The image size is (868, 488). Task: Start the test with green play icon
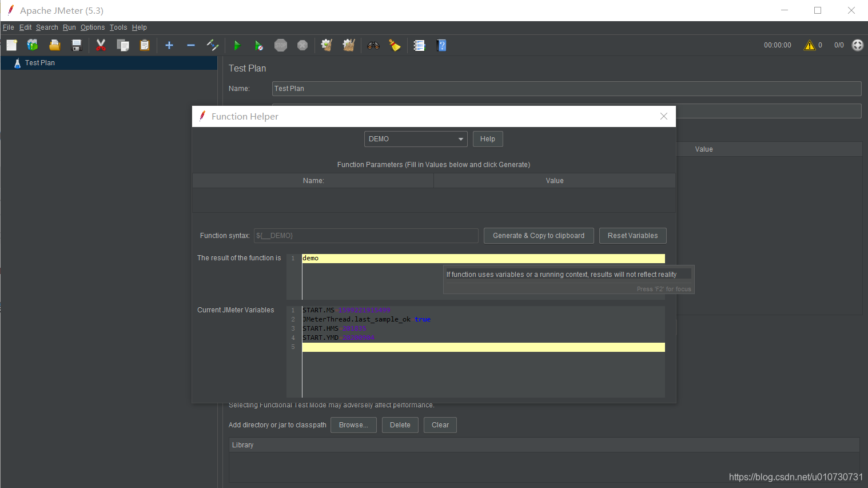(x=237, y=45)
